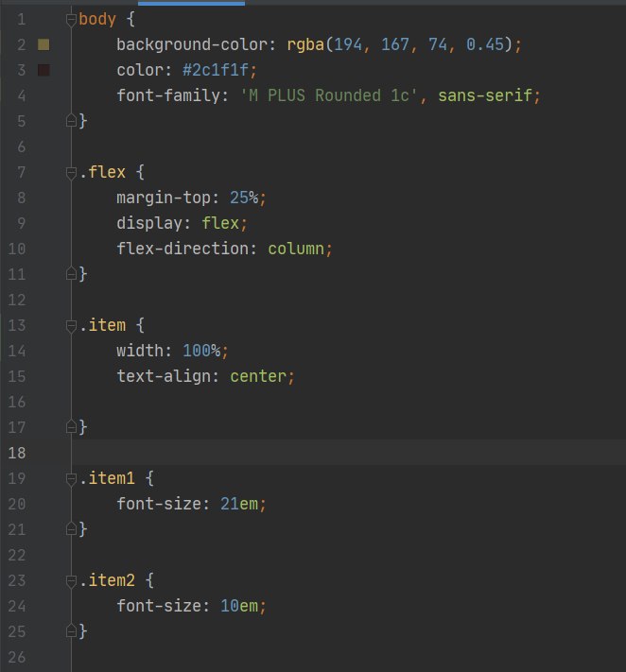Image resolution: width=626 pixels, height=672 pixels.
Task: Place cursor on empty highlighted line 18
Action: click(348, 453)
